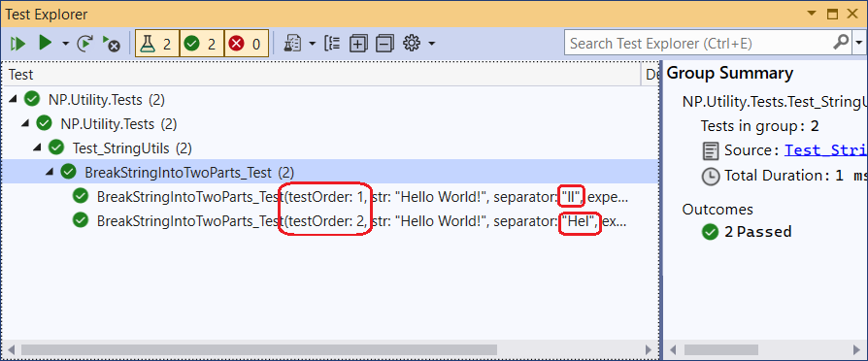868x361 pixels.
Task: Toggle the failed tests filter showing 0
Action: coord(247,44)
